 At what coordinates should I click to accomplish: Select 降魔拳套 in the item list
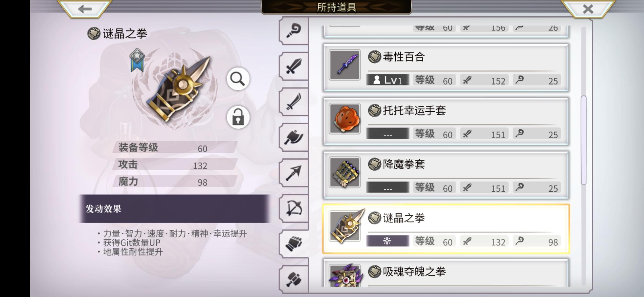click(446, 175)
